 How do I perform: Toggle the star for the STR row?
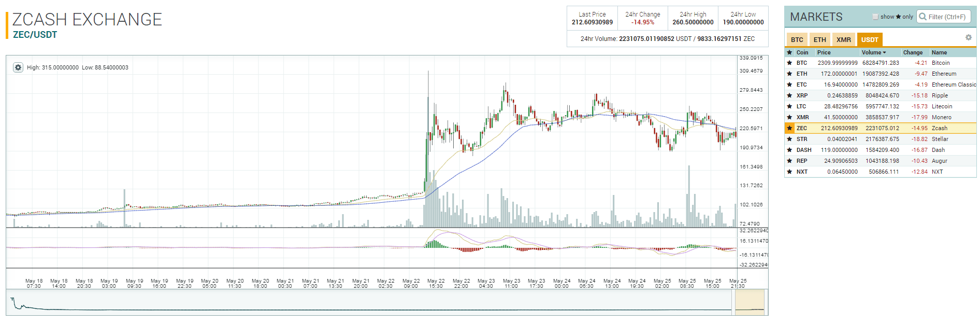coord(789,139)
